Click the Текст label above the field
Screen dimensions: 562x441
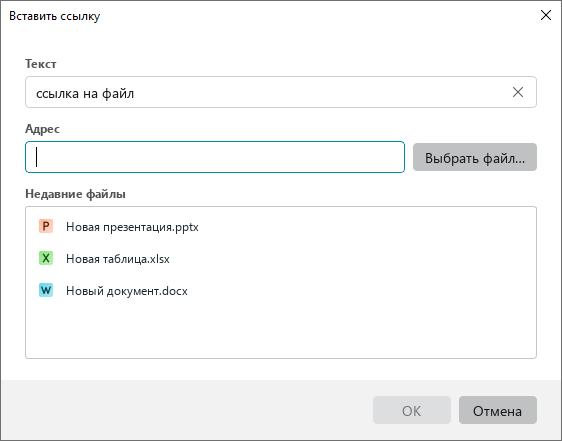(41, 64)
